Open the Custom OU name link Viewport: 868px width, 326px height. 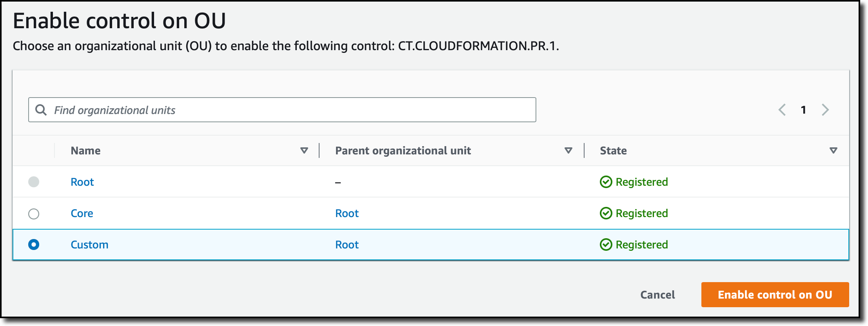click(x=89, y=244)
